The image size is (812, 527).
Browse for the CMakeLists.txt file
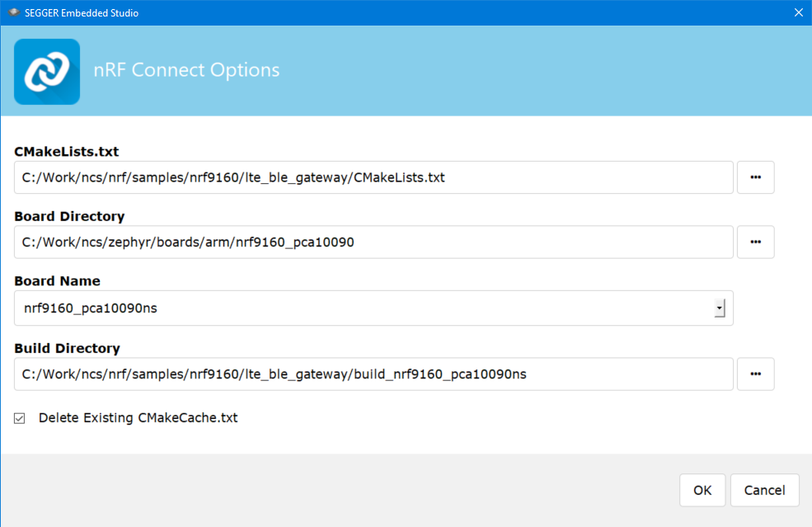click(x=755, y=177)
